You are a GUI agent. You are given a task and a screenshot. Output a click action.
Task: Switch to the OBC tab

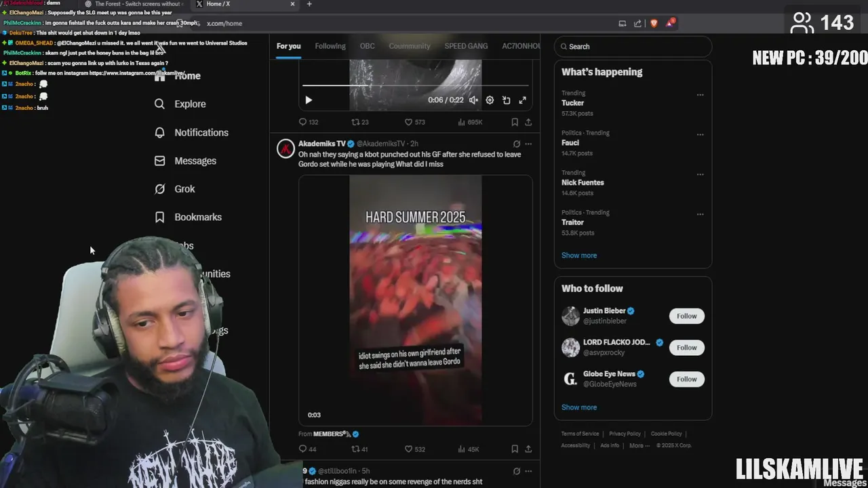click(367, 46)
